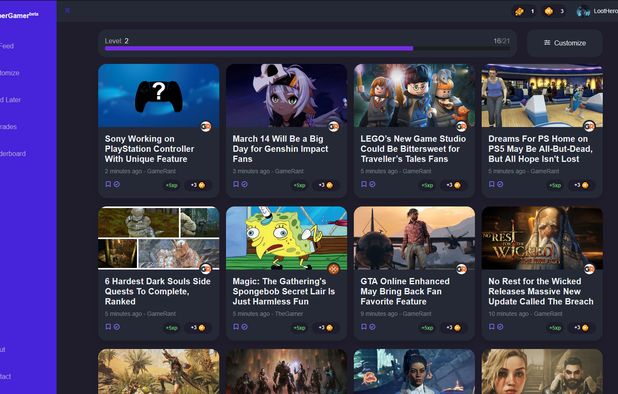618x394 pixels.
Task: Open the LEGO's New Game Studio headline
Action: [x=413, y=149]
